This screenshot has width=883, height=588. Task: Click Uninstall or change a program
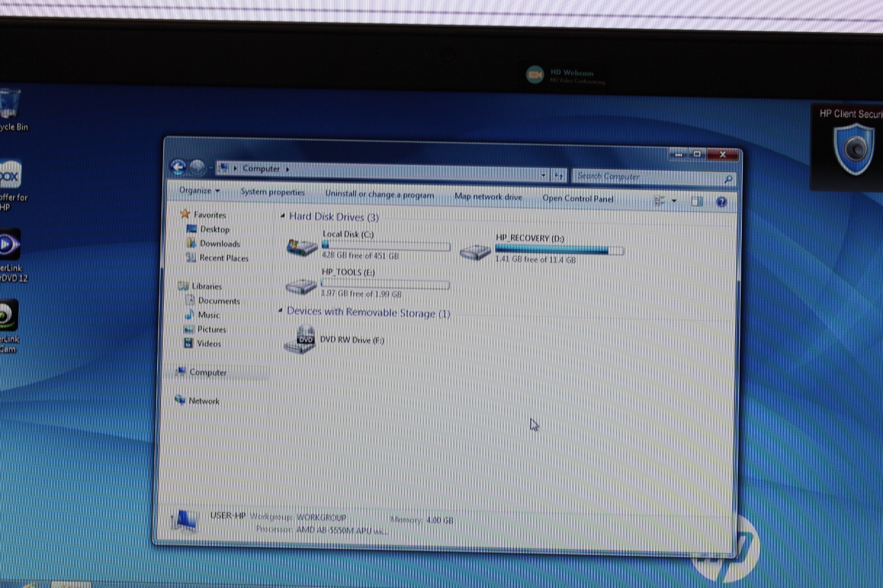[x=380, y=194]
